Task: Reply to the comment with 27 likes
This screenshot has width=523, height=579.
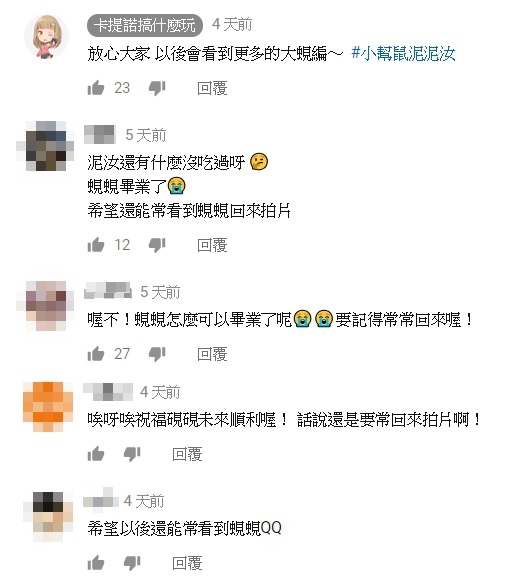Action: coord(212,354)
